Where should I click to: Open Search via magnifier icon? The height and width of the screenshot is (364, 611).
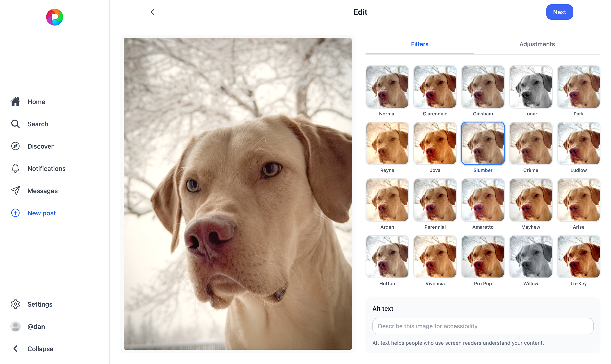(x=15, y=124)
